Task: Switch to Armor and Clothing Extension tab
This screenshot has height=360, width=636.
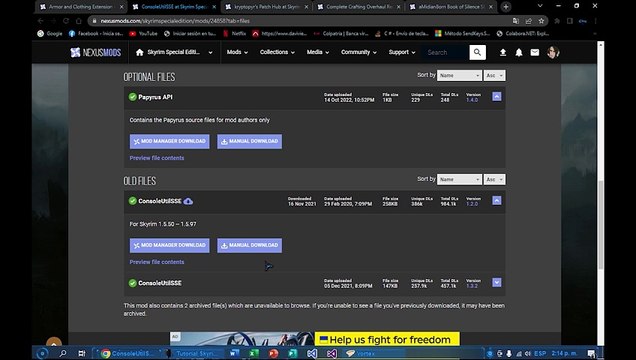Action: [81, 6]
